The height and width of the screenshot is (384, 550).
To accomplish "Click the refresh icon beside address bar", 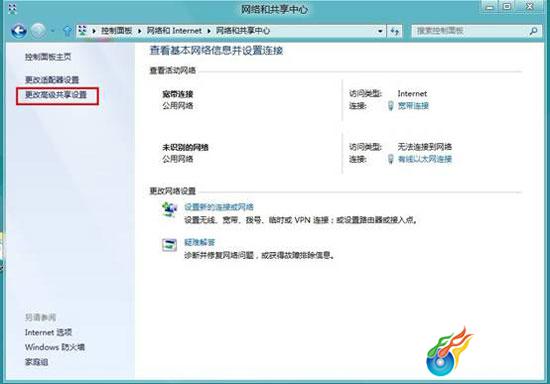I will point(395,32).
